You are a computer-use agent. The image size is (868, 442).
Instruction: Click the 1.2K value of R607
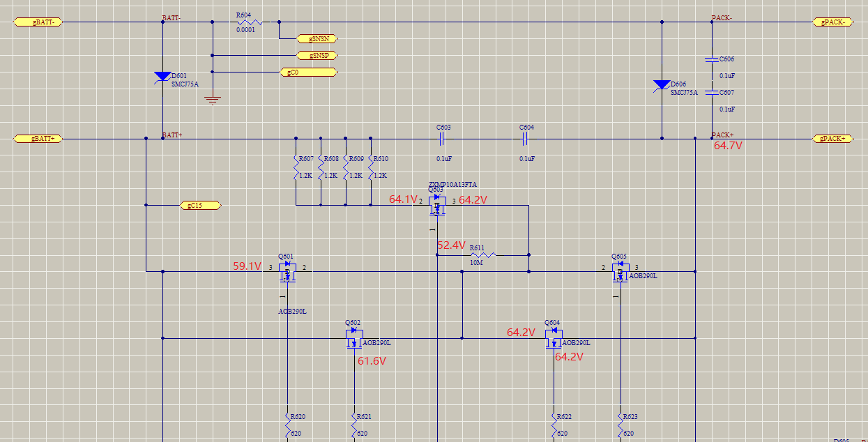click(x=305, y=176)
